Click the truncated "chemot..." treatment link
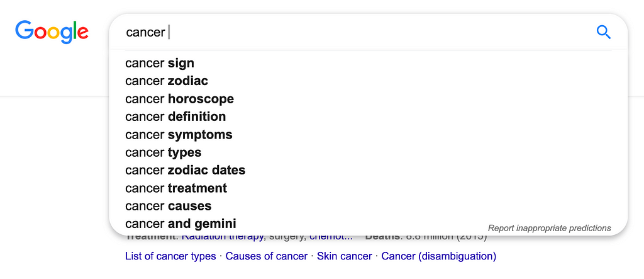This screenshot has width=644, height=279. click(331, 237)
